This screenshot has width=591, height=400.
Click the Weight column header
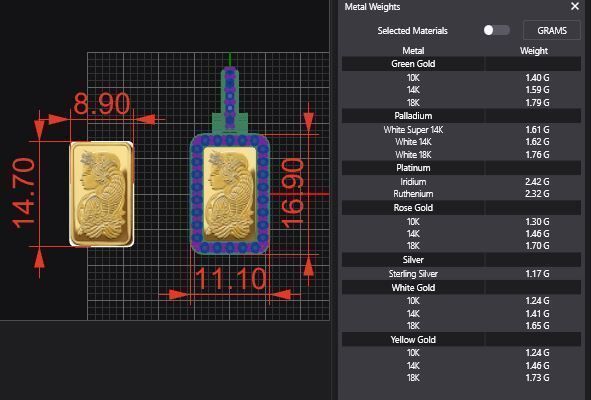pos(534,51)
